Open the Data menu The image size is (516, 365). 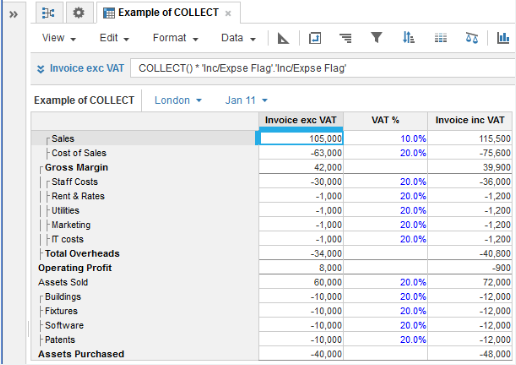tap(238, 38)
